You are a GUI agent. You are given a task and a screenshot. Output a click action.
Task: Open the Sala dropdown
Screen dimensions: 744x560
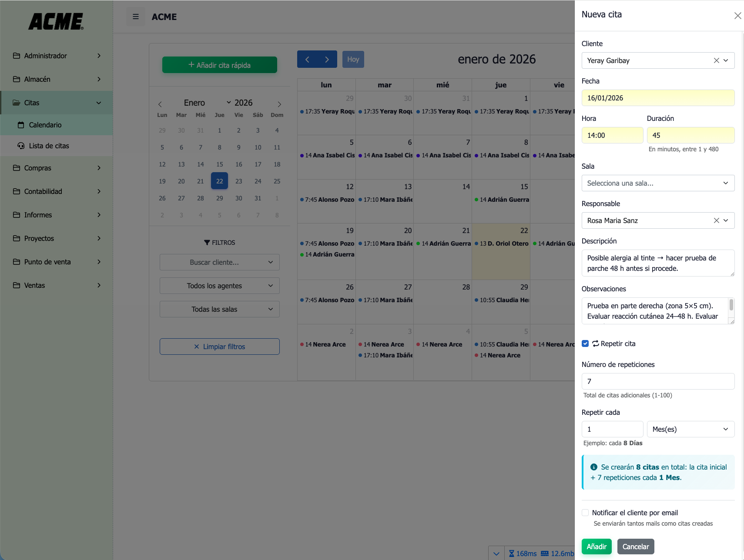click(657, 183)
